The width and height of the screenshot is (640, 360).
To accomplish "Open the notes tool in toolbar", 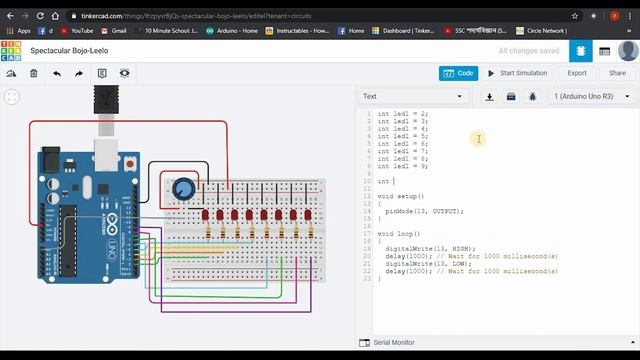I will (x=102, y=73).
